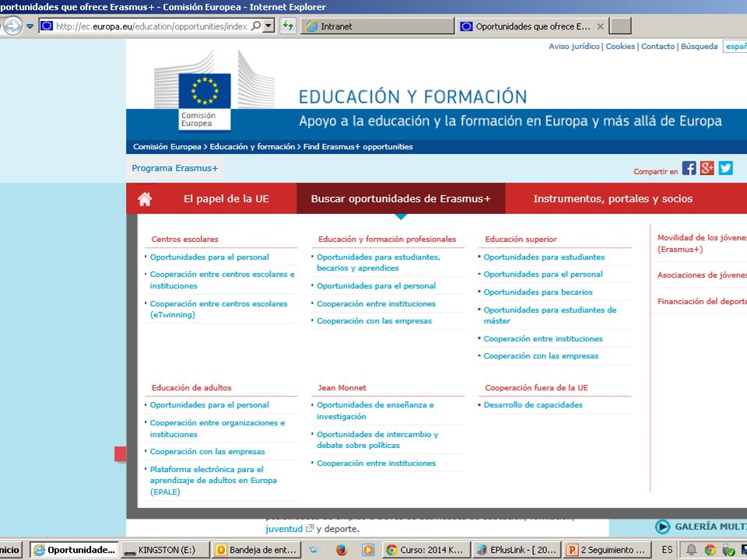Open Instrumentos, portales y socios menu
Viewport: 747px width, 560px height.
click(x=612, y=198)
